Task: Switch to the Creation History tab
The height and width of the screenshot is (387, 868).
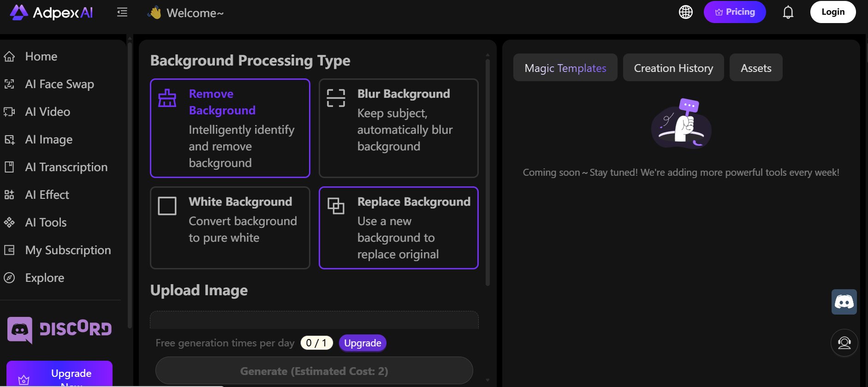Action: tap(673, 67)
